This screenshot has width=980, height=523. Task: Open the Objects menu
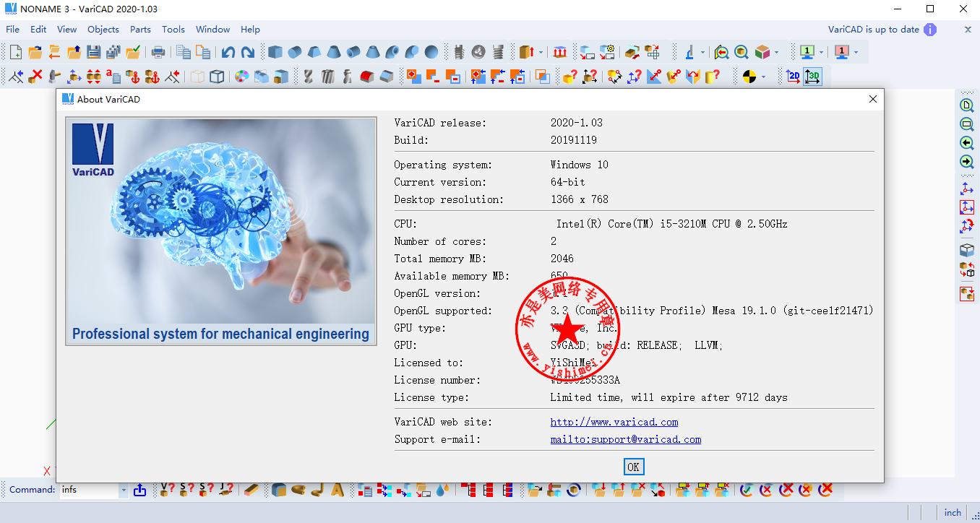[x=103, y=30]
